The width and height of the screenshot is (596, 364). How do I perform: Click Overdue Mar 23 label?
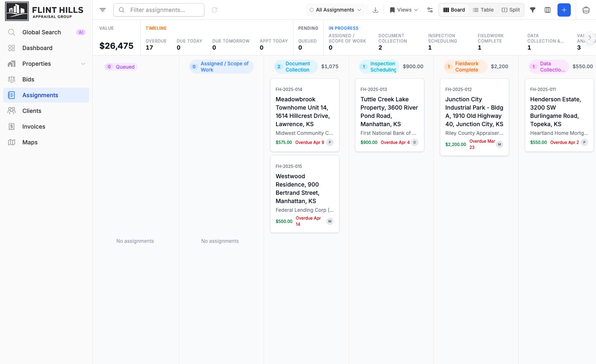pos(482,144)
